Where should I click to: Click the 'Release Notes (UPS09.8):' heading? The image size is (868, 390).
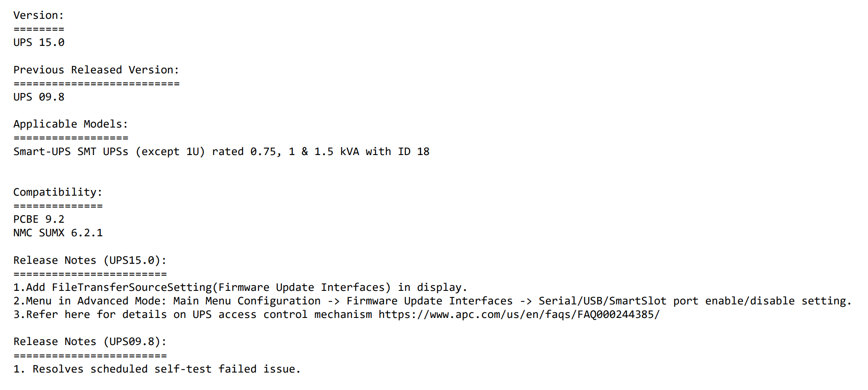pos(90,342)
